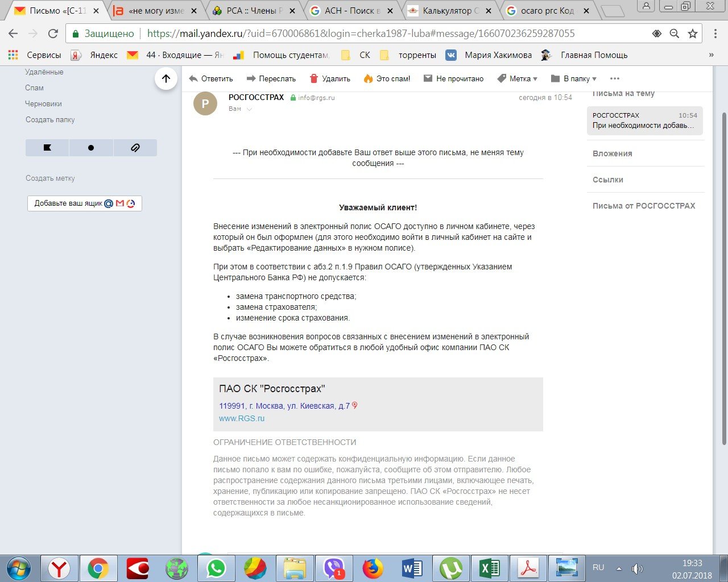Click the browser reload button
The image size is (728, 582).
pyautogui.click(x=53, y=34)
